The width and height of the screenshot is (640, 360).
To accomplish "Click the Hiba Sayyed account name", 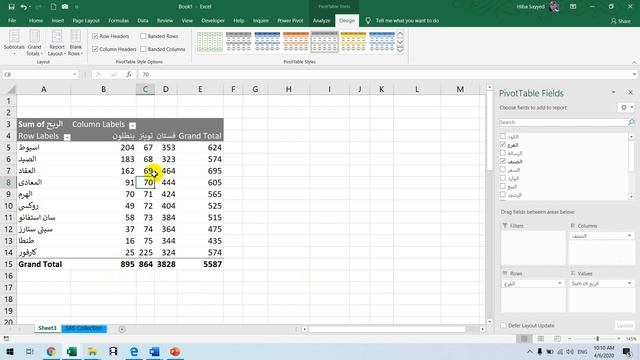I will (530, 7).
